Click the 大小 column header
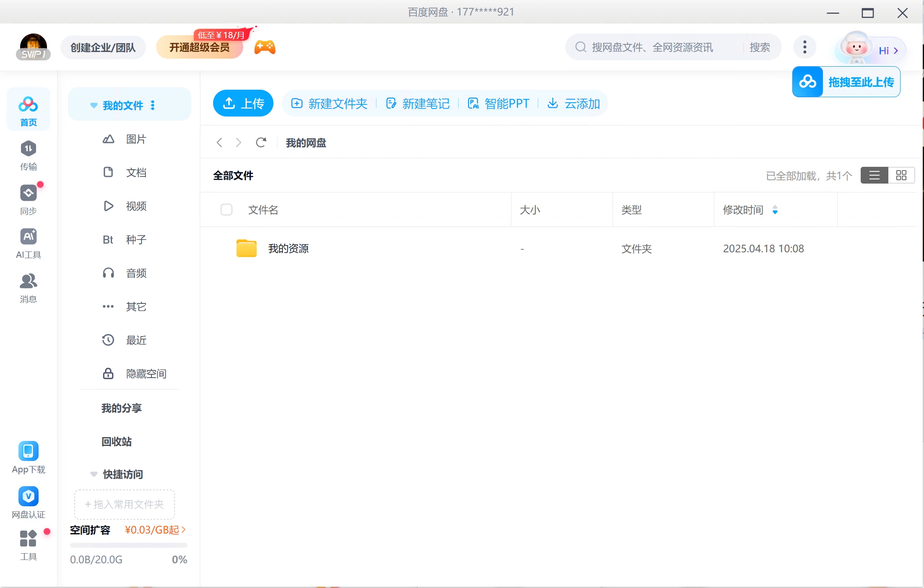 (530, 210)
